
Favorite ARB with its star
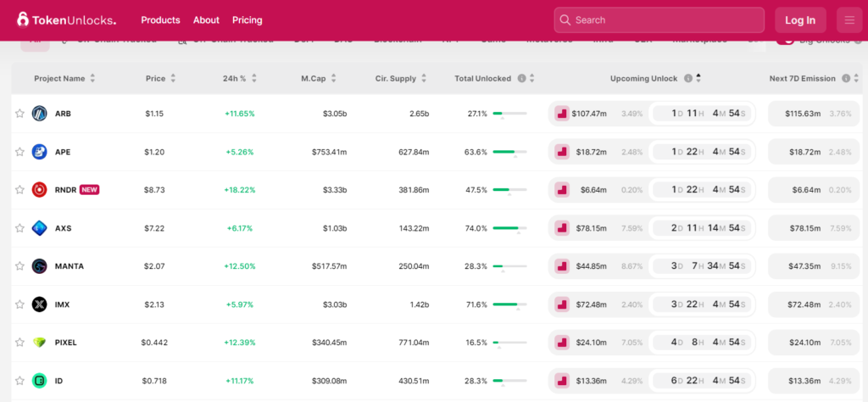coord(20,114)
